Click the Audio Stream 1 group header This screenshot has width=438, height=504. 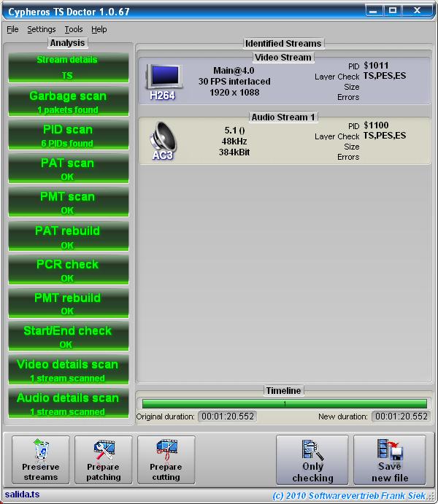click(x=283, y=117)
